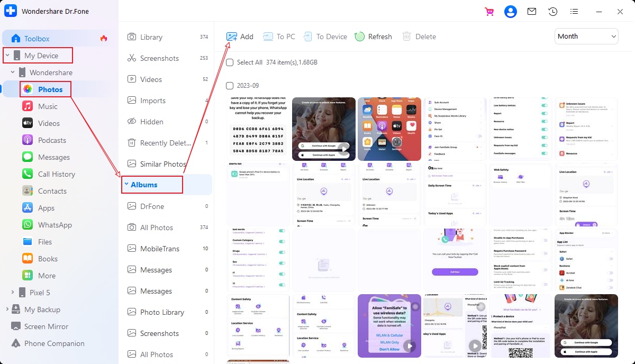
Task: Open Music in the sidebar
Action: [48, 106]
